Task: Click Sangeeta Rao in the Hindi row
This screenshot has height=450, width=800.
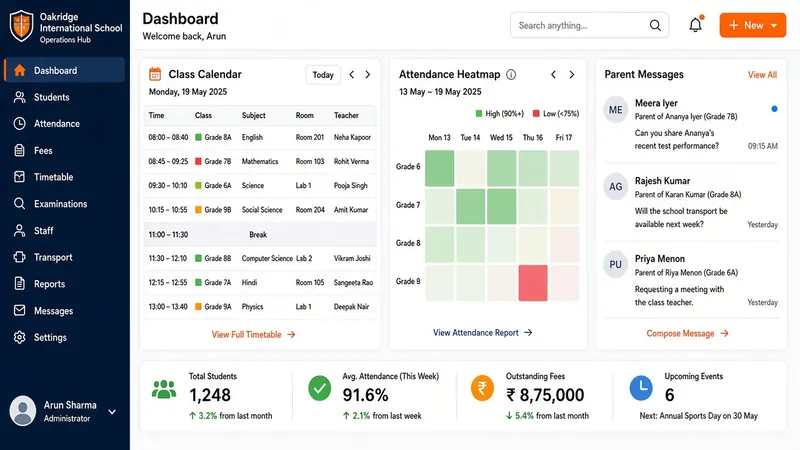Action: coord(353,282)
